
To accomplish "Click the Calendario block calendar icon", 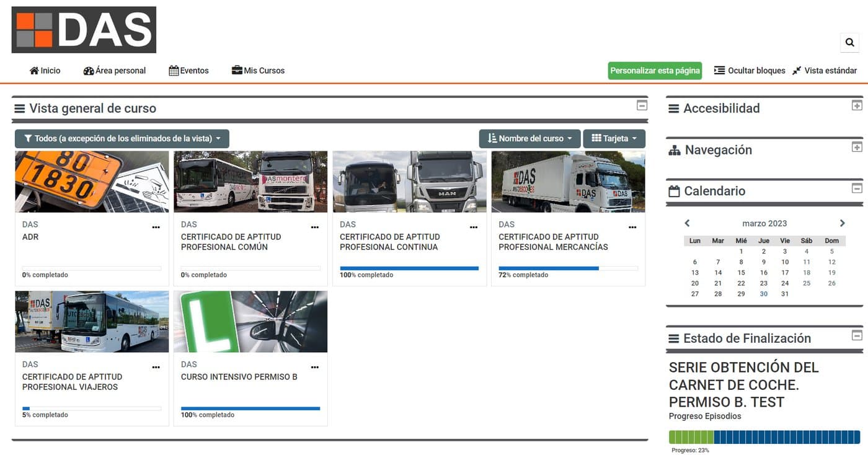I will [x=674, y=192].
